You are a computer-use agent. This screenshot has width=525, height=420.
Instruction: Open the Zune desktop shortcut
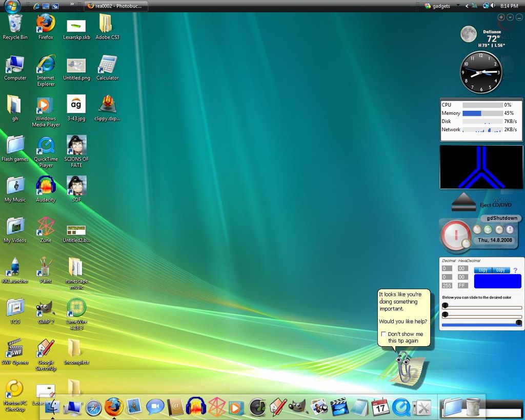click(46, 230)
